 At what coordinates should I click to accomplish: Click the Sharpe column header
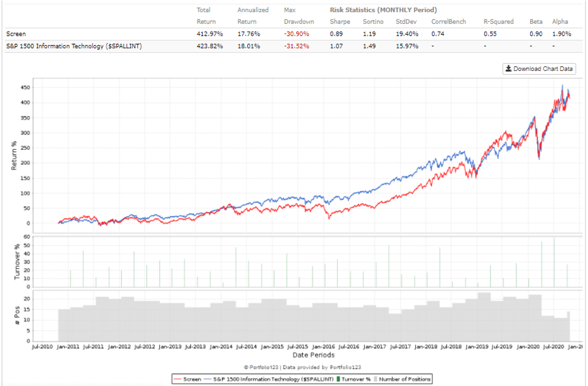tap(340, 22)
